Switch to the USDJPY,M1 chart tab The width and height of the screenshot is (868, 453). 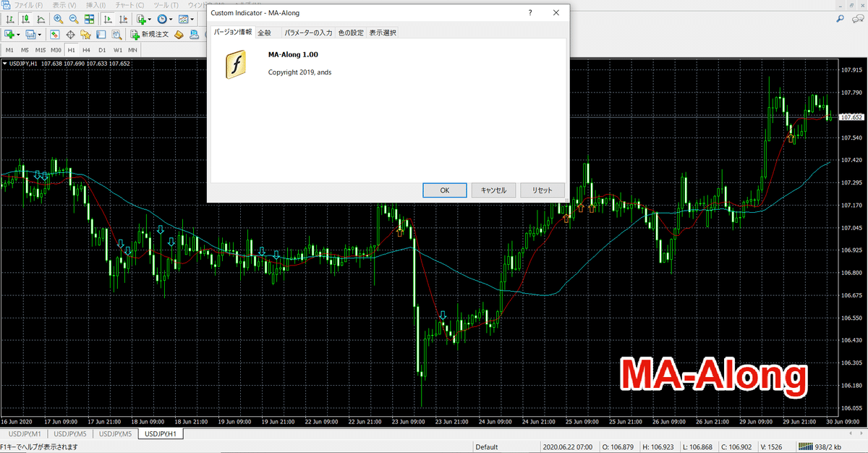tap(24, 434)
